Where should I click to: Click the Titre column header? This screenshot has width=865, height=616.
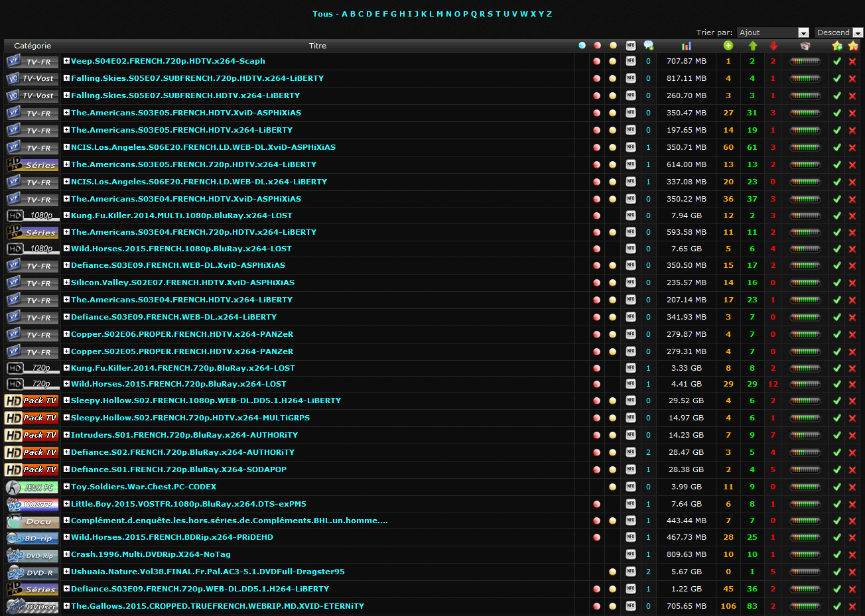pyautogui.click(x=318, y=46)
